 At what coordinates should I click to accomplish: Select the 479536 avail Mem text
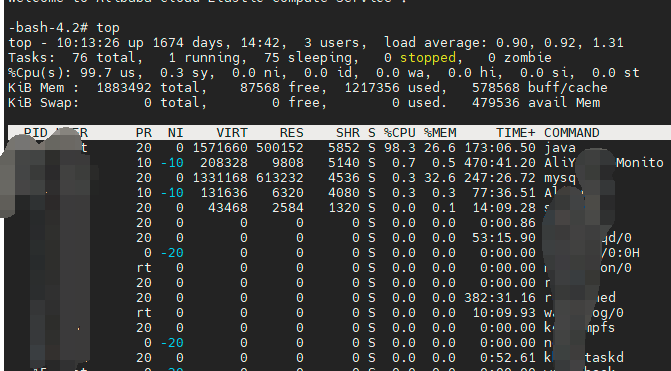pos(536,103)
